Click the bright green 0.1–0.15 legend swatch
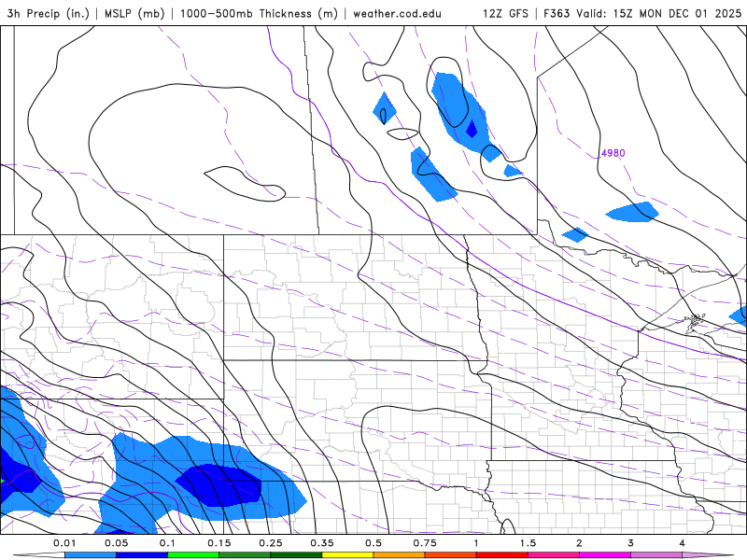The height and width of the screenshot is (560, 747). pyautogui.click(x=193, y=555)
